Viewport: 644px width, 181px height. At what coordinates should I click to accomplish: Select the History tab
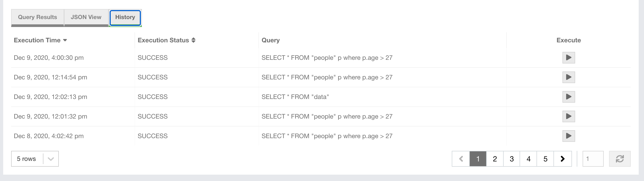125,17
